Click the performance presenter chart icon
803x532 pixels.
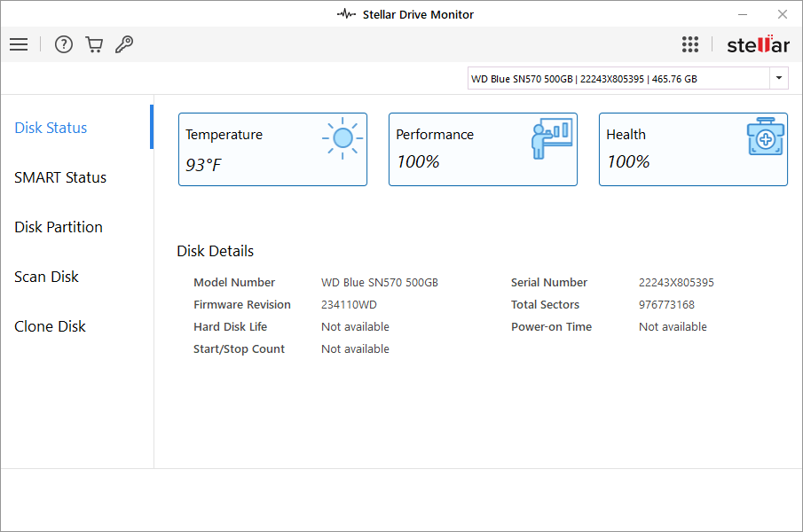tap(552, 138)
